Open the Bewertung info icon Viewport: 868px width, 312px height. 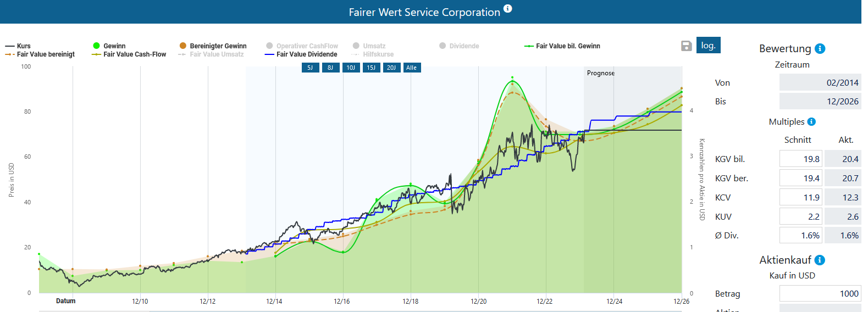pyautogui.click(x=820, y=48)
